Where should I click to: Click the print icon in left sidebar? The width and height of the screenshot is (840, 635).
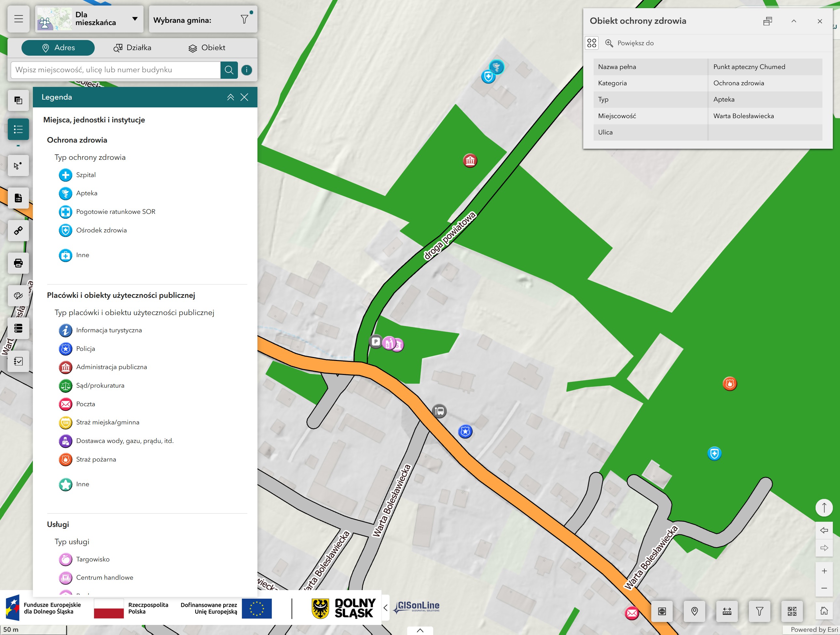(x=18, y=263)
